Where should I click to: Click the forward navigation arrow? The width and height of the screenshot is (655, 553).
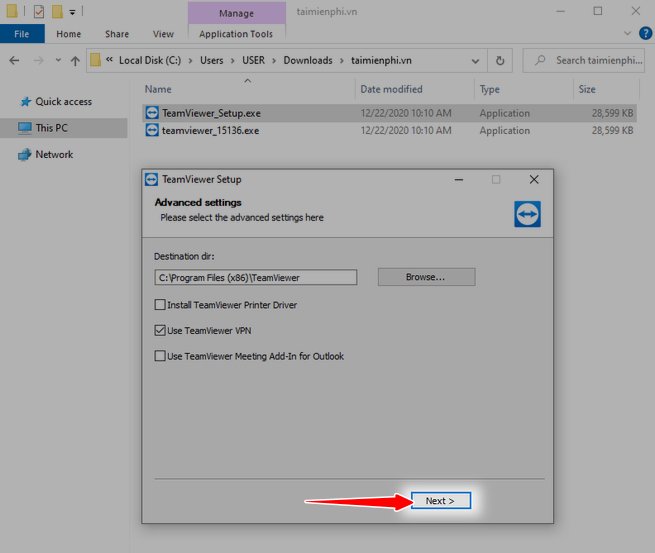(x=38, y=61)
